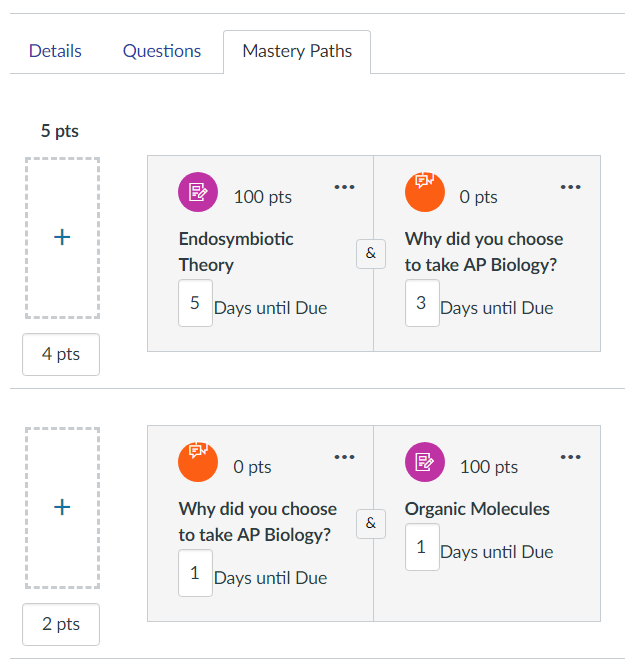
Task: Open options menu for the lower AP Biology discussion
Action: 344,457
